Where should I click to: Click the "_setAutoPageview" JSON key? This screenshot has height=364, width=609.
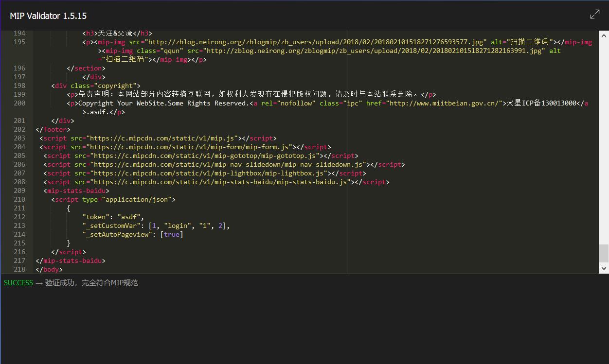[x=117, y=235]
